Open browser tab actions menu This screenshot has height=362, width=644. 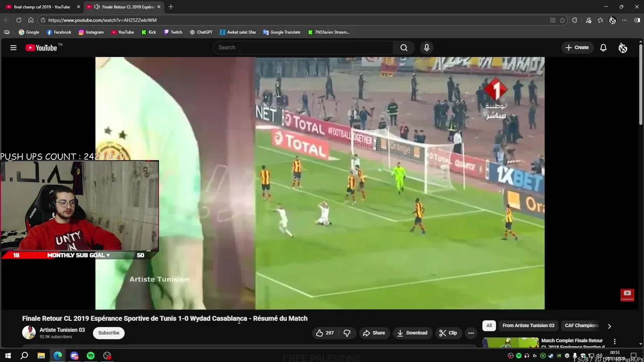[x=7, y=32]
